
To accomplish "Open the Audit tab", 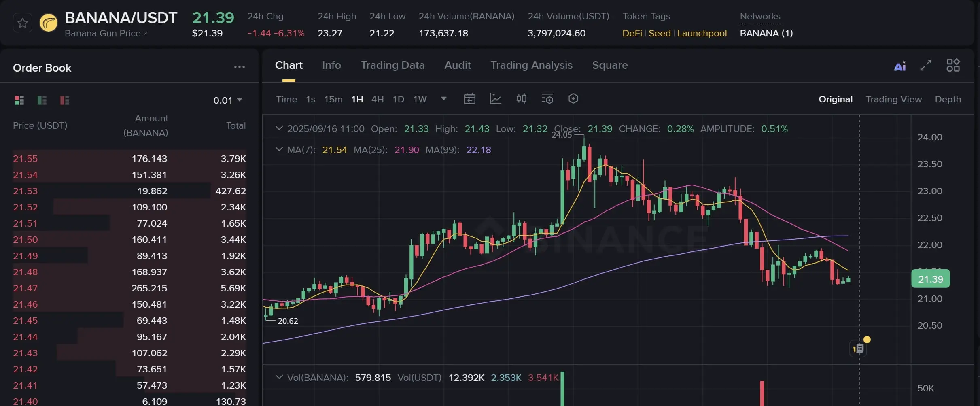I will [458, 65].
